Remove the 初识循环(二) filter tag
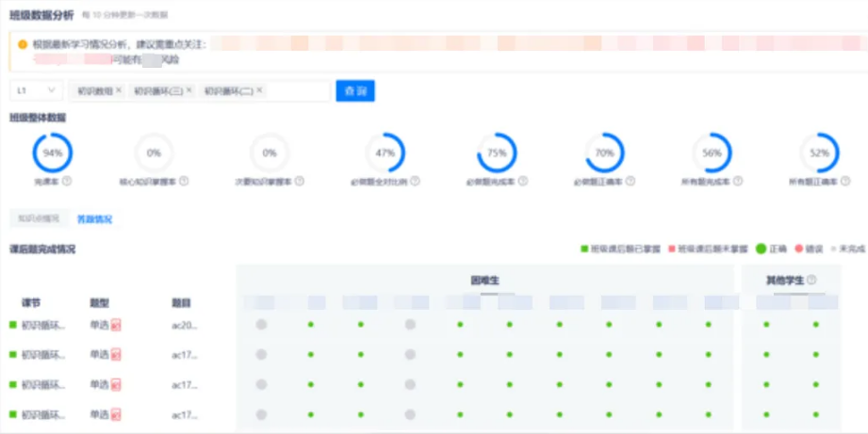868x434 pixels. tap(260, 90)
